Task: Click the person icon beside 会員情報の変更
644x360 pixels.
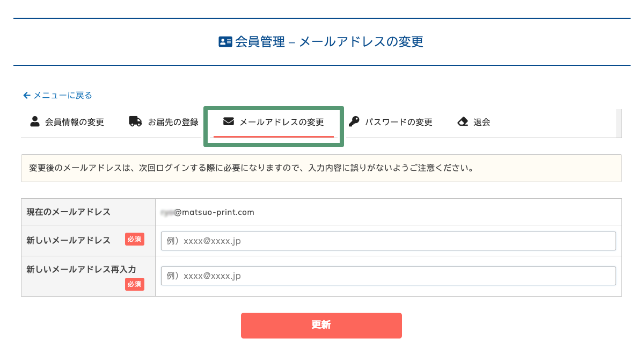Action: tap(35, 121)
